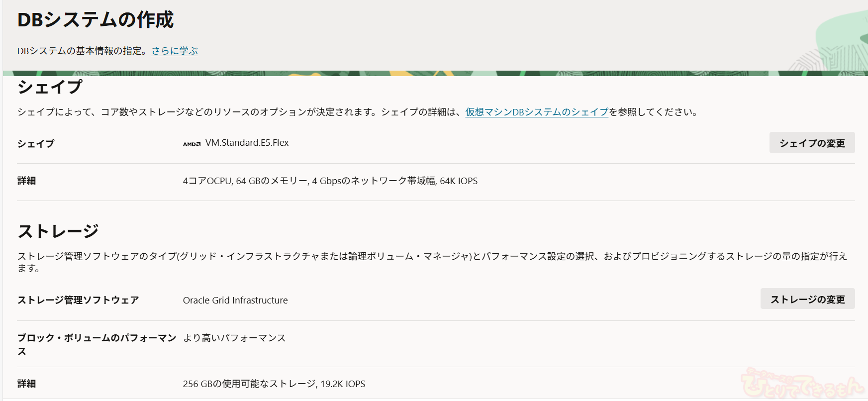Open the 仮想マシンDBシステムのシェイプ link
This screenshot has height=401, width=868.
pos(537,112)
